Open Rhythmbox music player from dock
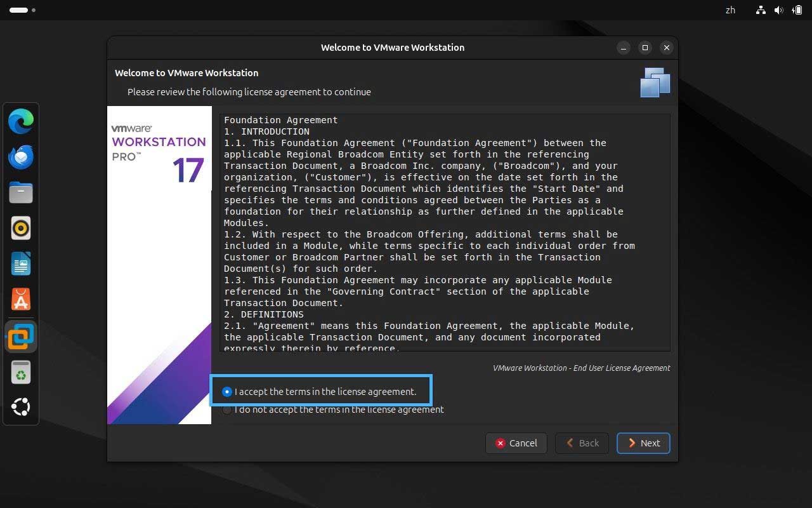The height and width of the screenshot is (508, 812). (21, 228)
